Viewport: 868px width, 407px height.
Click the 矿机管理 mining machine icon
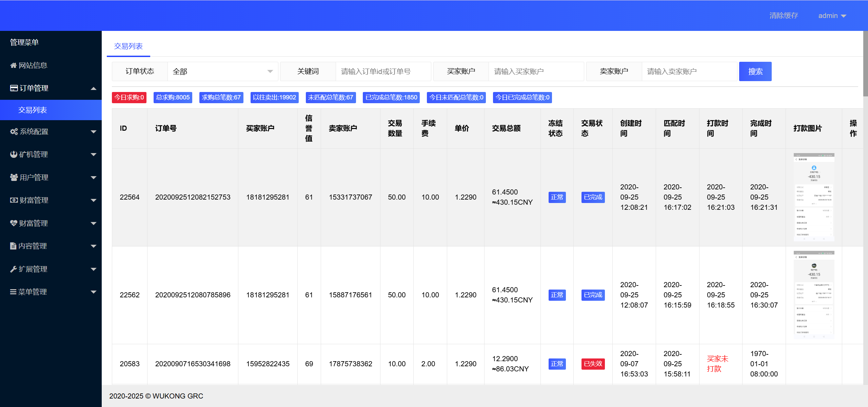[x=13, y=154]
